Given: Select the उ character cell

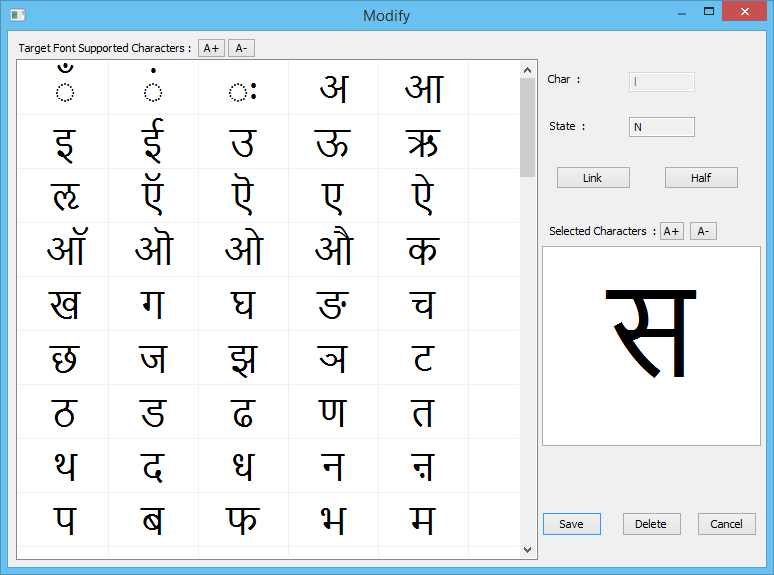Looking at the screenshot, I should tap(243, 142).
